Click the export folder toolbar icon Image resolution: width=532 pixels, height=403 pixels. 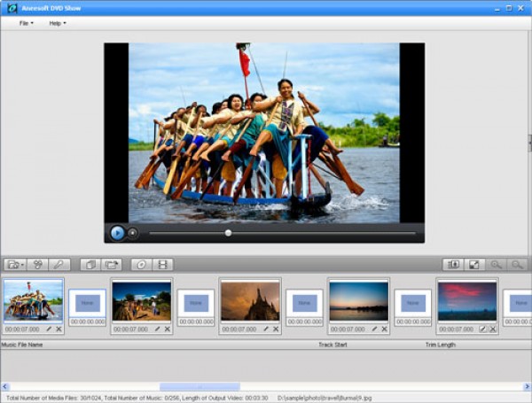coord(111,264)
